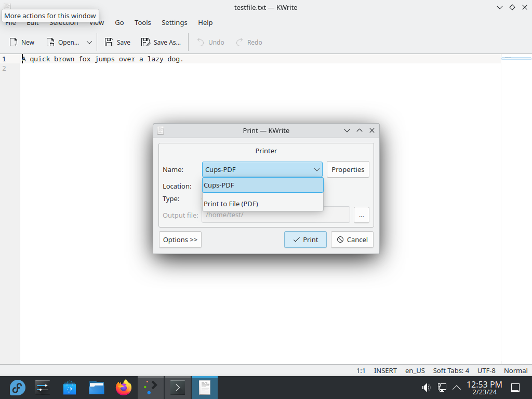This screenshot has width=532, height=399.
Task: Open the Help menu
Action: pyautogui.click(x=205, y=23)
